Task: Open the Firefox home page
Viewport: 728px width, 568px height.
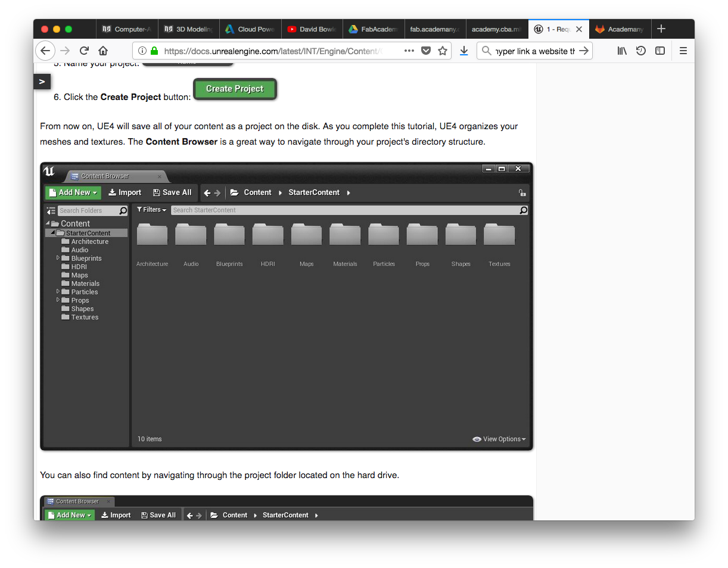Action: click(103, 51)
